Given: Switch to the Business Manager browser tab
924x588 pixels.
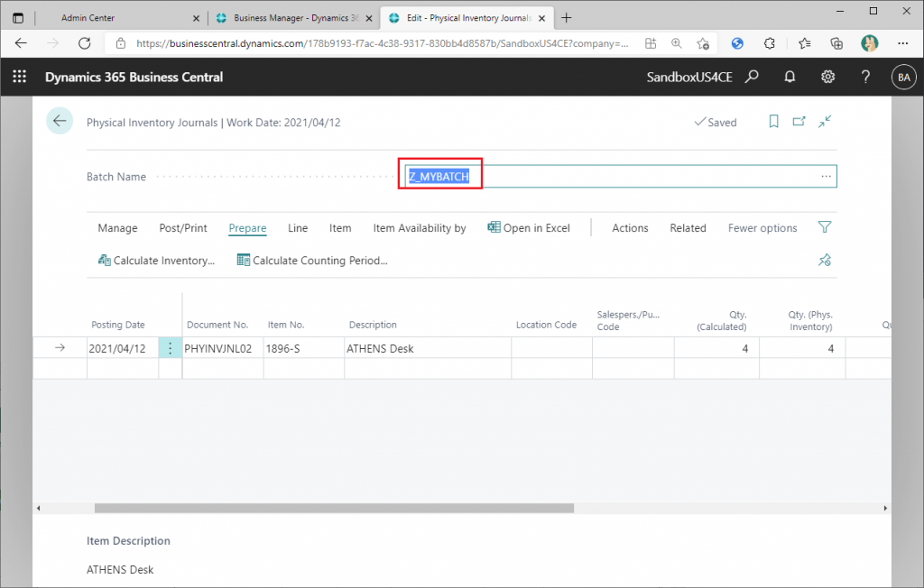Looking at the screenshot, I should [x=296, y=18].
